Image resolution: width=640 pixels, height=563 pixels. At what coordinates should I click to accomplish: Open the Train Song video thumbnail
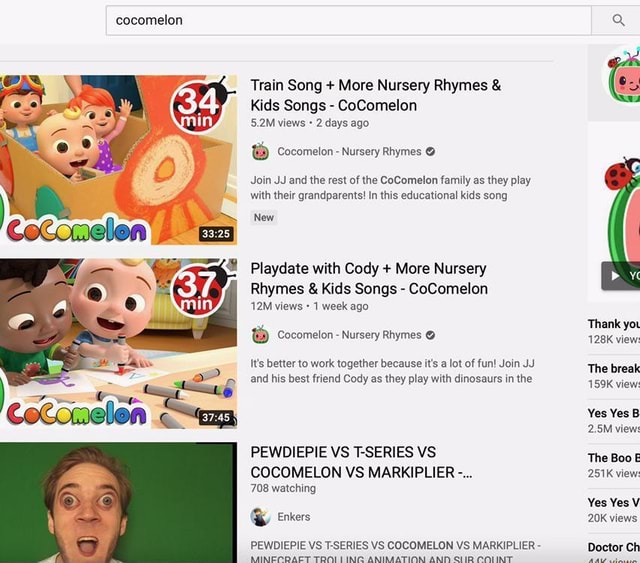(118, 160)
